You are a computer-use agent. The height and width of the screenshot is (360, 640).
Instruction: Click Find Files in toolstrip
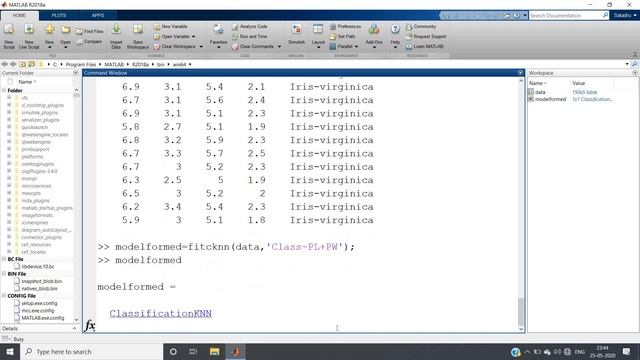[90, 31]
